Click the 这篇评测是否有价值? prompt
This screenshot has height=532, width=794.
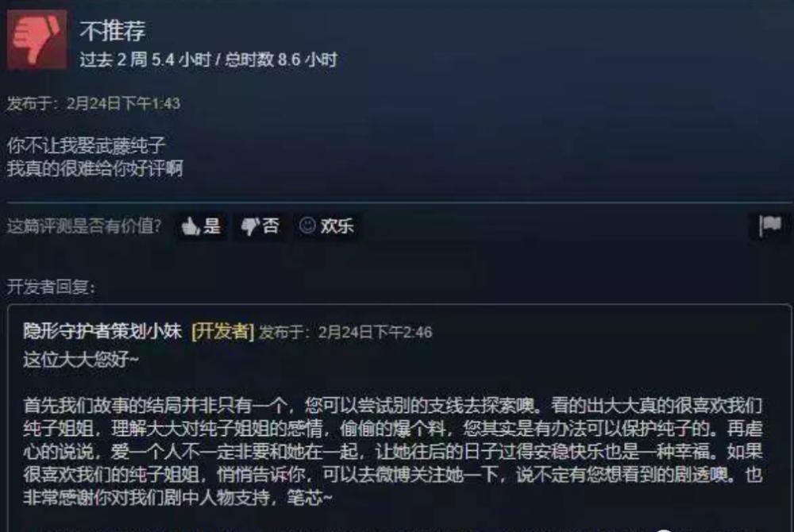[x=84, y=226]
